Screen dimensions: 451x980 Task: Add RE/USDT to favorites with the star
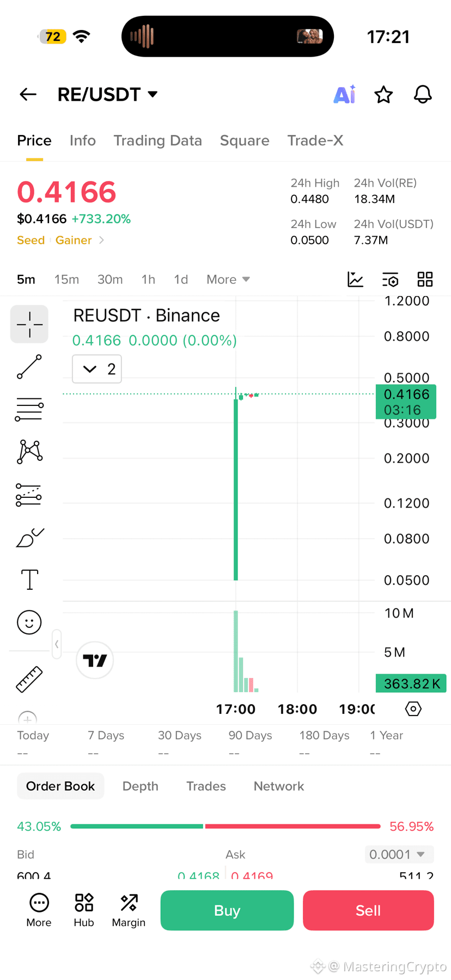pyautogui.click(x=383, y=95)
